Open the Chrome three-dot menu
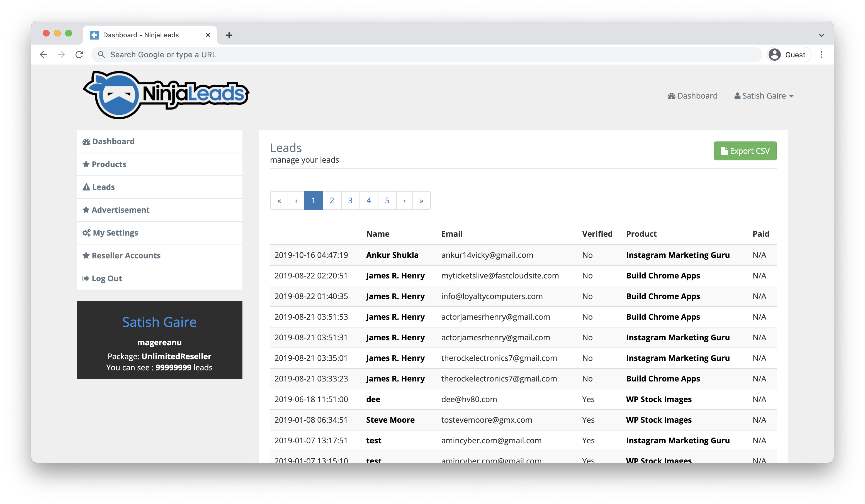The image size is (865, 504). tap(822, 55)
